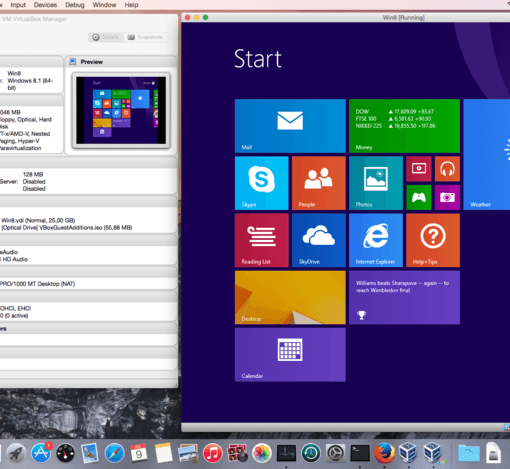The image size is (510, 469).
Task: Open the SkyDrive tile
Action: (319, 240)
